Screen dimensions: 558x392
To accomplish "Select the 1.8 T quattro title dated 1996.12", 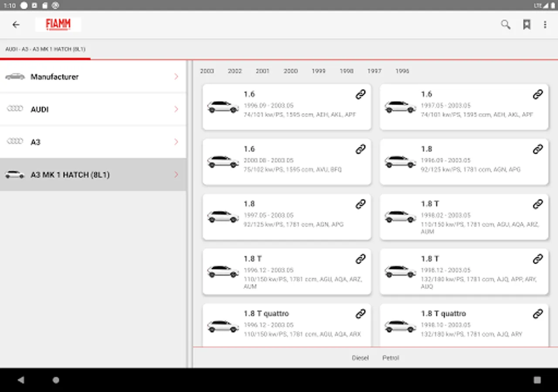I will pos(266,314).
